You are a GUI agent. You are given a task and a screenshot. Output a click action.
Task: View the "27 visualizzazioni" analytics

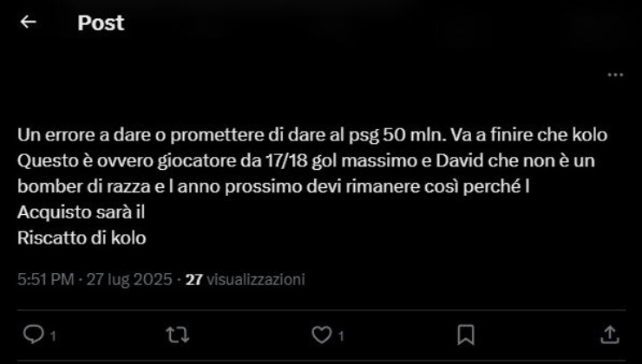(x=246, y=279)
